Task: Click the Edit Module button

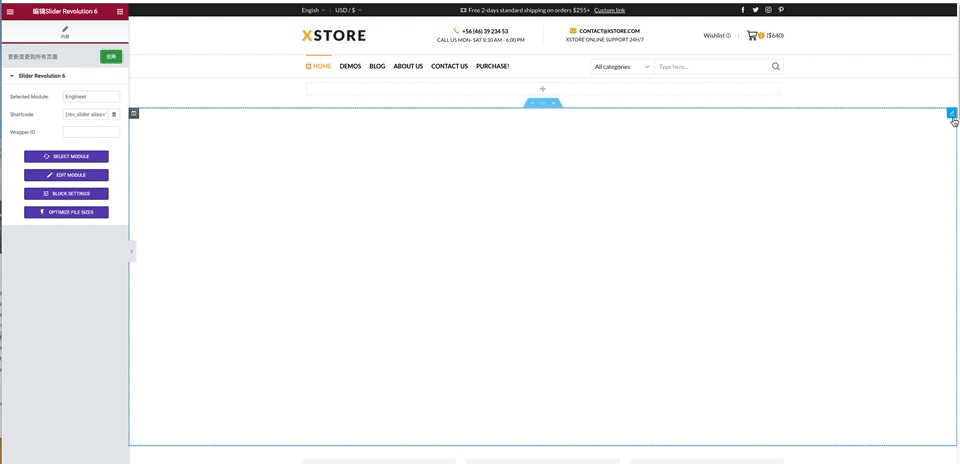Action: pos(66,175)
